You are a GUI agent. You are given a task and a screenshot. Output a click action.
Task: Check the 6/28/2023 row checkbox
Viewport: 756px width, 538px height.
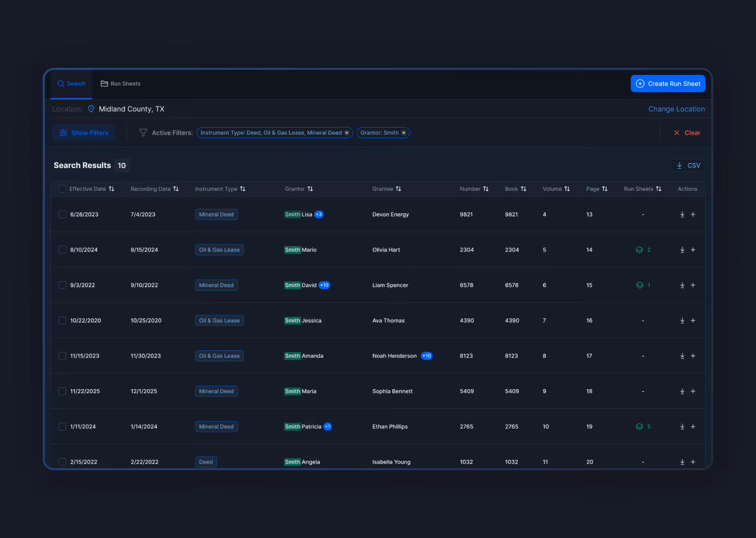[62, 215]
